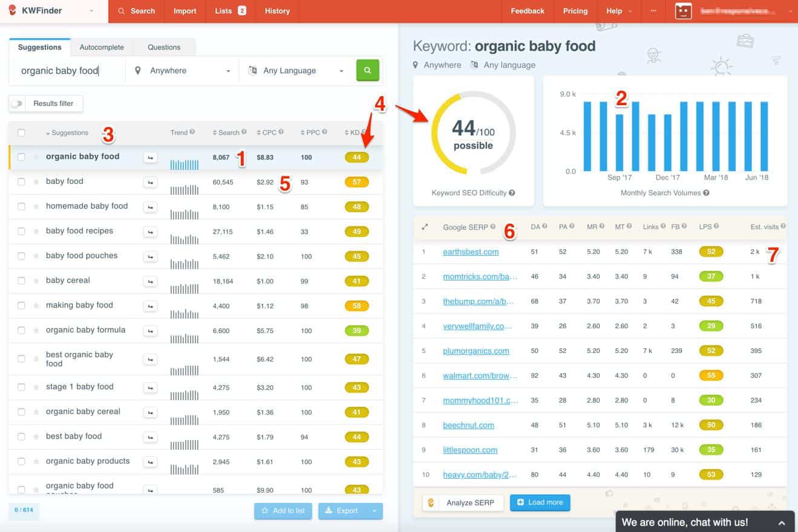Expand the KWFinder app switcher dropdown
The image size is (798, 532).
click(x=91, y=11)
